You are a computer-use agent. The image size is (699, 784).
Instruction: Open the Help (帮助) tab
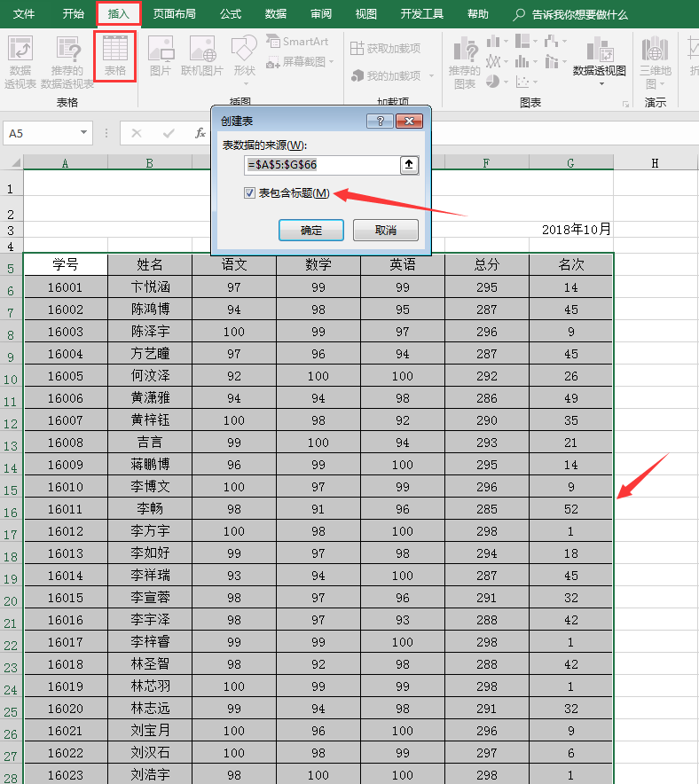(x=477, y=14)
